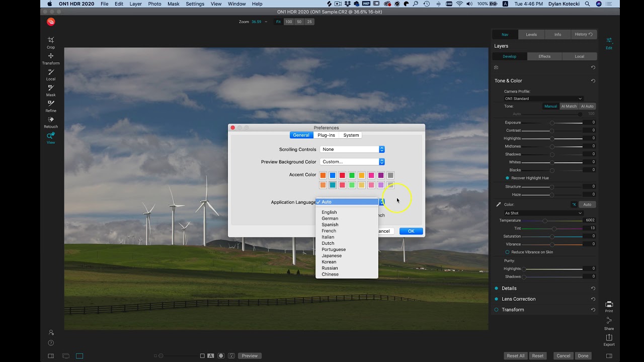Open the Photo menu

(x=154, y=4)
